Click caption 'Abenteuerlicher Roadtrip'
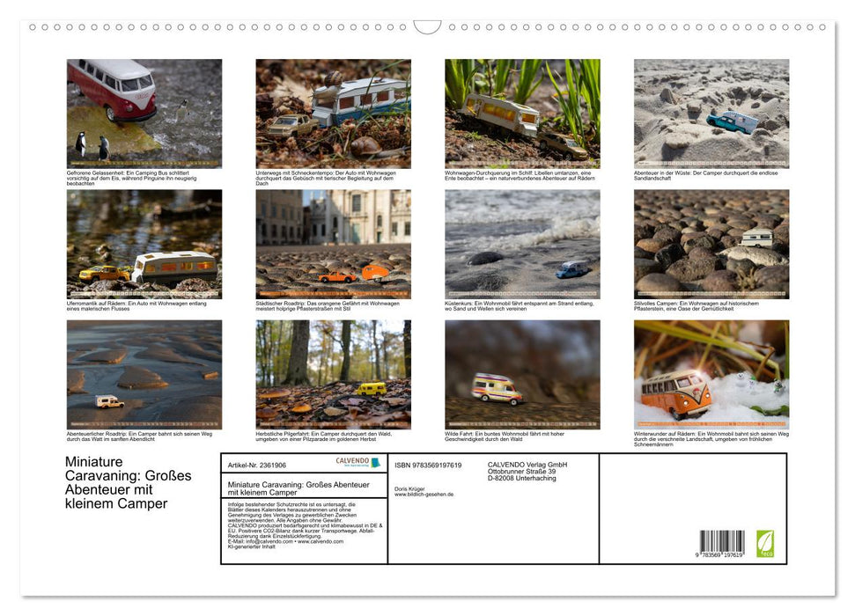This screenshot has width=855, height=616. click(x=139, y=436)
